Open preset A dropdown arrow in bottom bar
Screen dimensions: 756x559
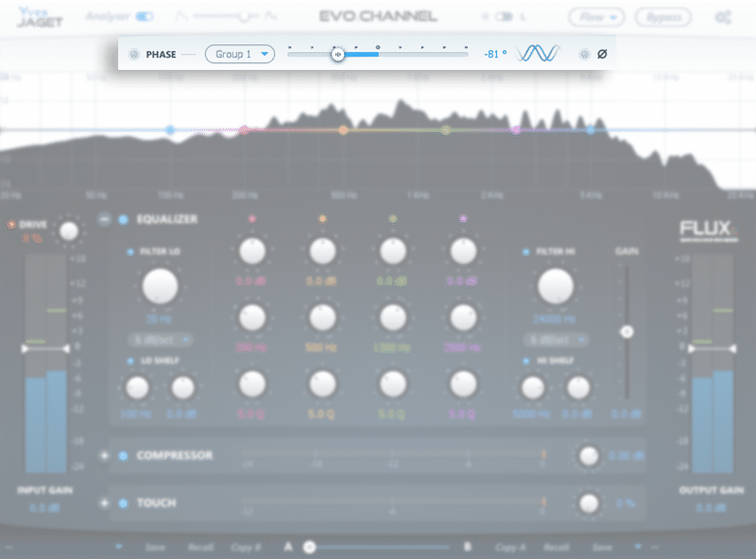click(x=119, y=547)
